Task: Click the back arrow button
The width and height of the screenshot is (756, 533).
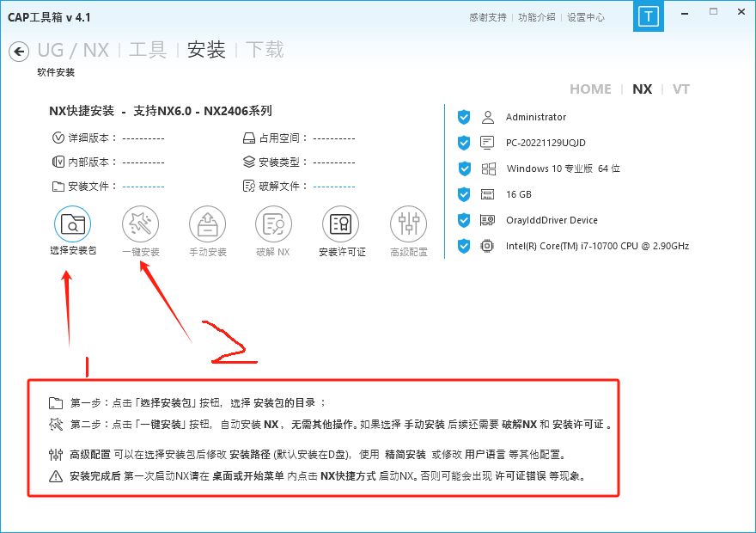Action: pyautogui.click(x=19, y=52)
